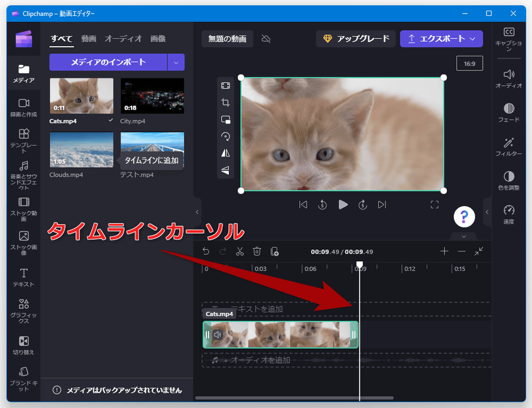Expand the import media dropdown arrow
Screen dimensions: 532x408
(176, 63)
